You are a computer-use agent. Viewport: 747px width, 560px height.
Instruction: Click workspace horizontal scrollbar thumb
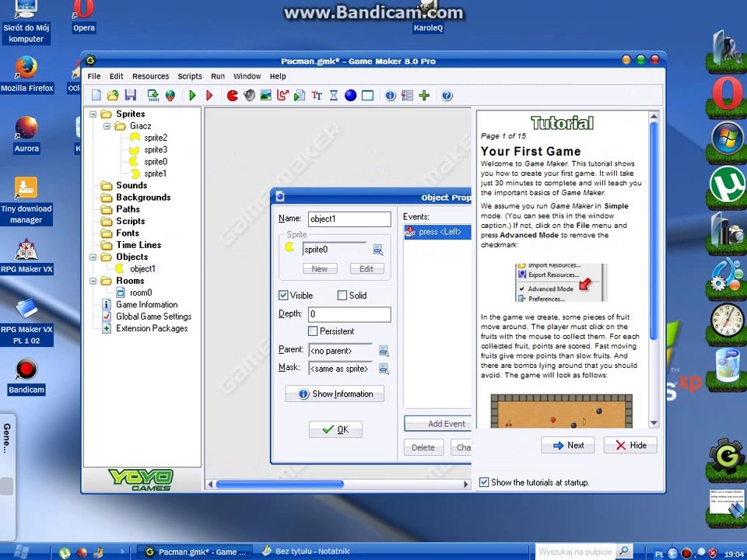279,485
